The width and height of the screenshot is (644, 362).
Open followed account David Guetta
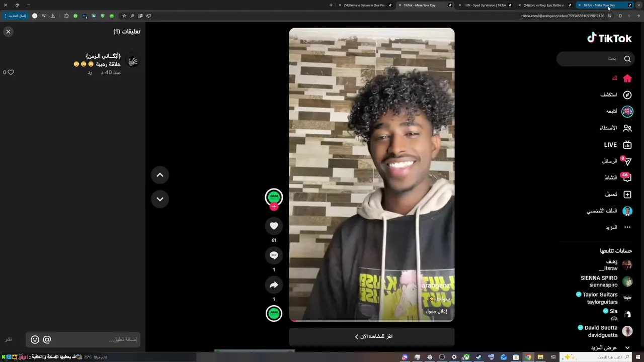click(606, 331)
